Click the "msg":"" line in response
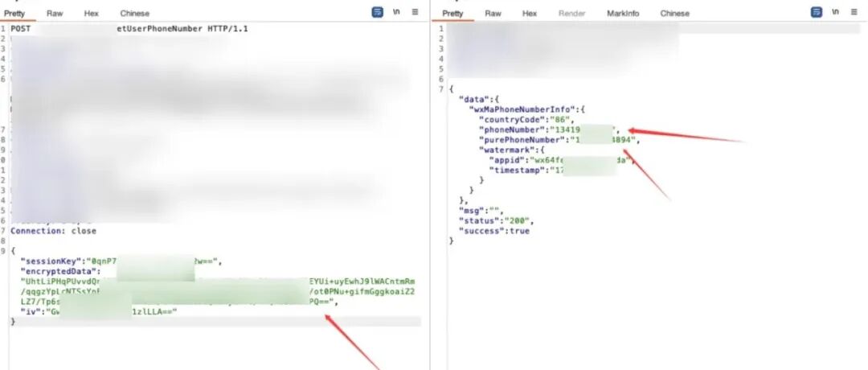 pyautogui.click(x=481, y=211)
